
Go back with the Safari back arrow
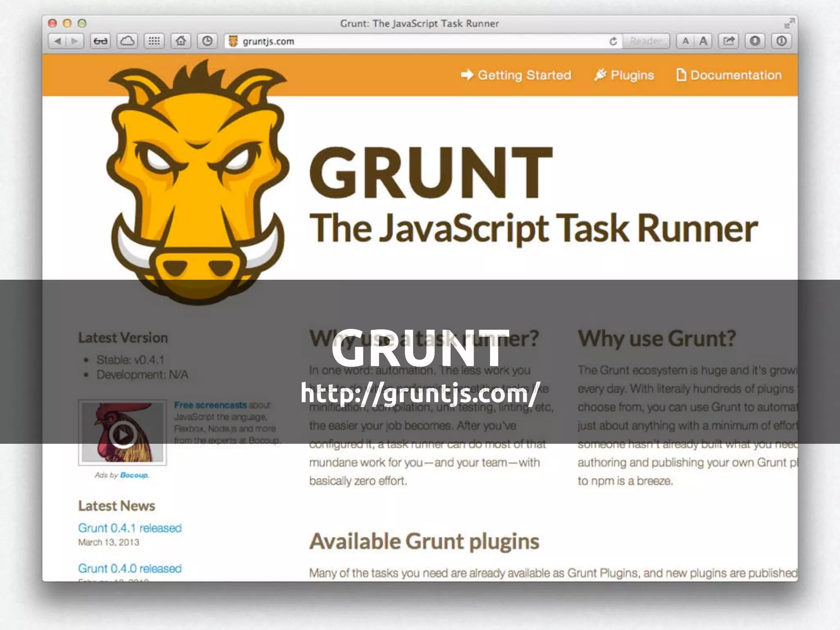[58, 41]
